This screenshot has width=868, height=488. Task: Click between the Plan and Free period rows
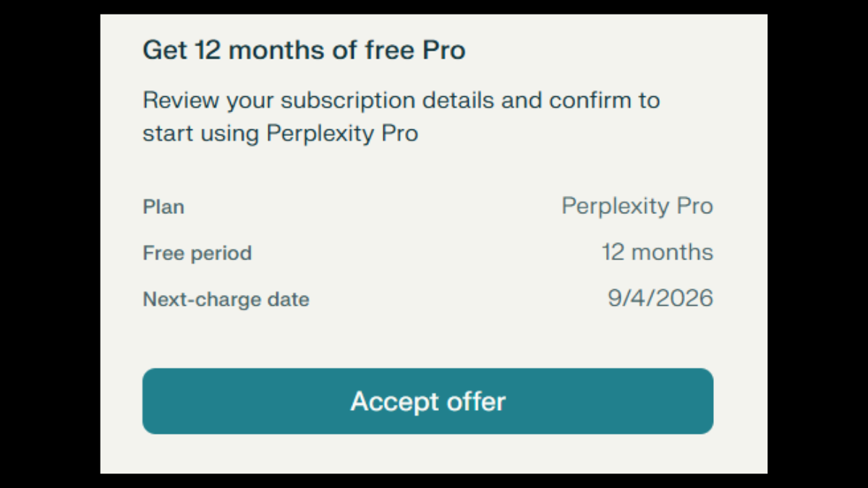(x=428, y=230)
